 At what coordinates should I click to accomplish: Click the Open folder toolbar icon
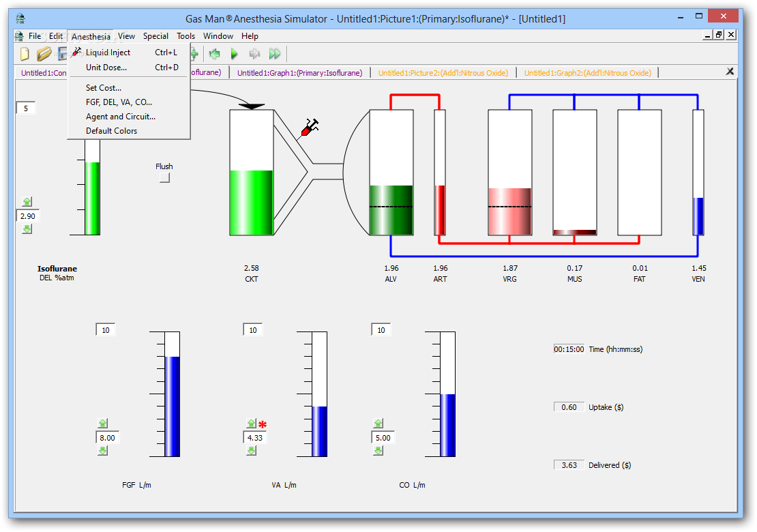coord(44,54)
